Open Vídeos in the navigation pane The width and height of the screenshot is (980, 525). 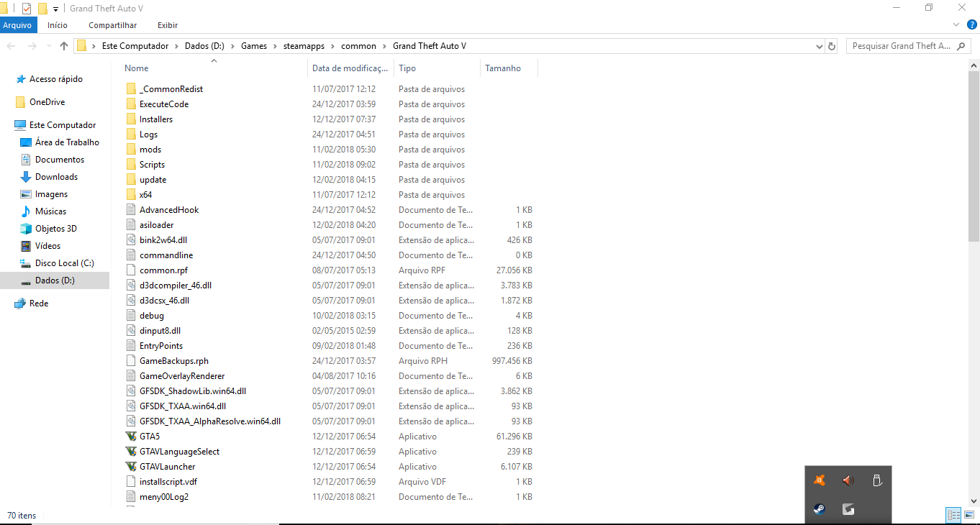tap(47, 246)
